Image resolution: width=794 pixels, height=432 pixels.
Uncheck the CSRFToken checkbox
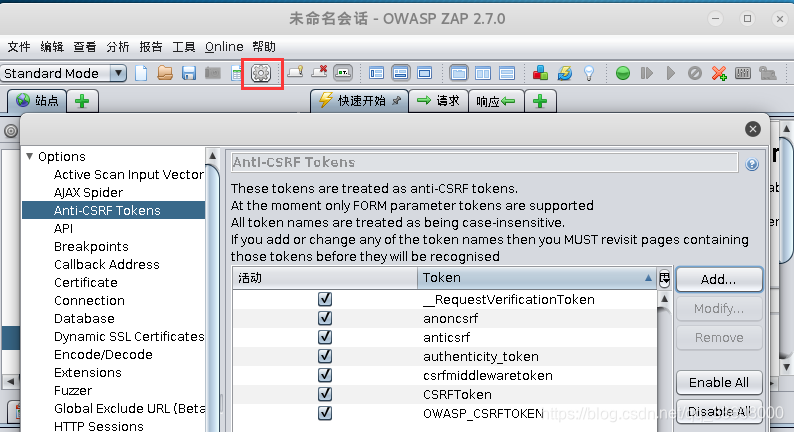point(325,394)
